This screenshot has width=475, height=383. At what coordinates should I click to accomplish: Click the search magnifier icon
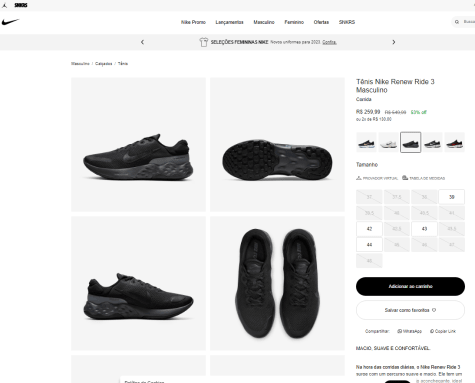(x=457, y=22)
